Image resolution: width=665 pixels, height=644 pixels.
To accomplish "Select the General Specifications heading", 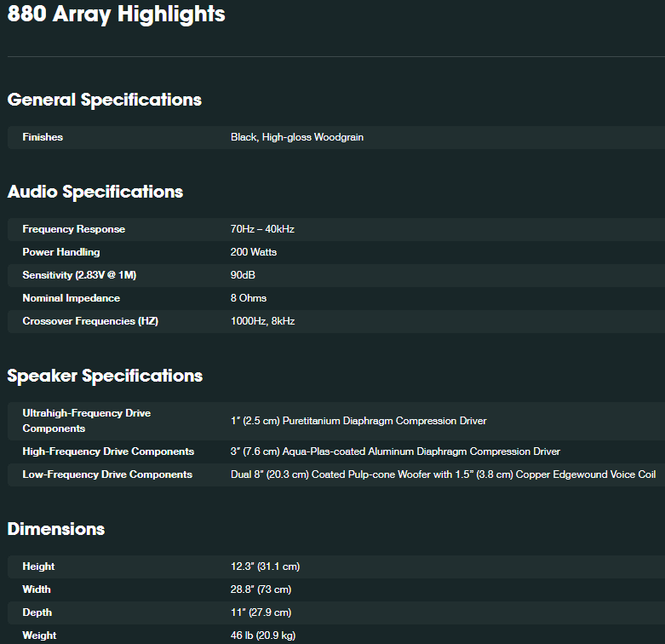I will click(105, 101).
